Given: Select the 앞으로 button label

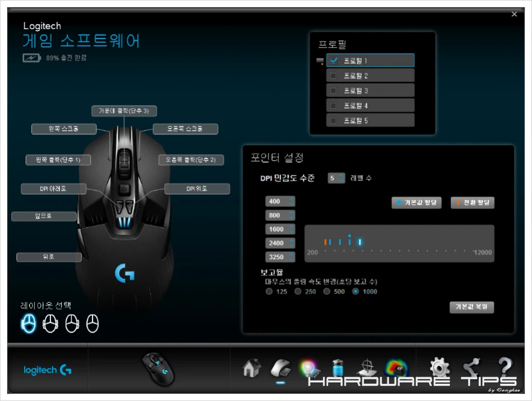Looking at the screenshot, I should coord(44,216).
